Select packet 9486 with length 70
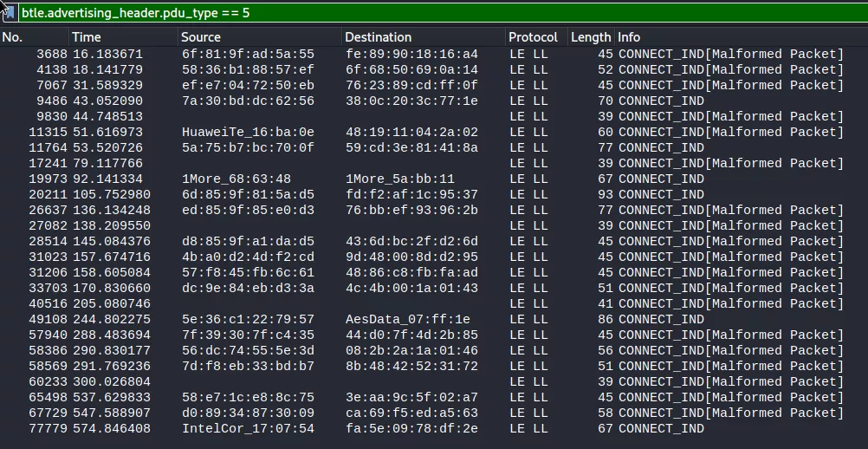868x449 pixels. [434, 101]
